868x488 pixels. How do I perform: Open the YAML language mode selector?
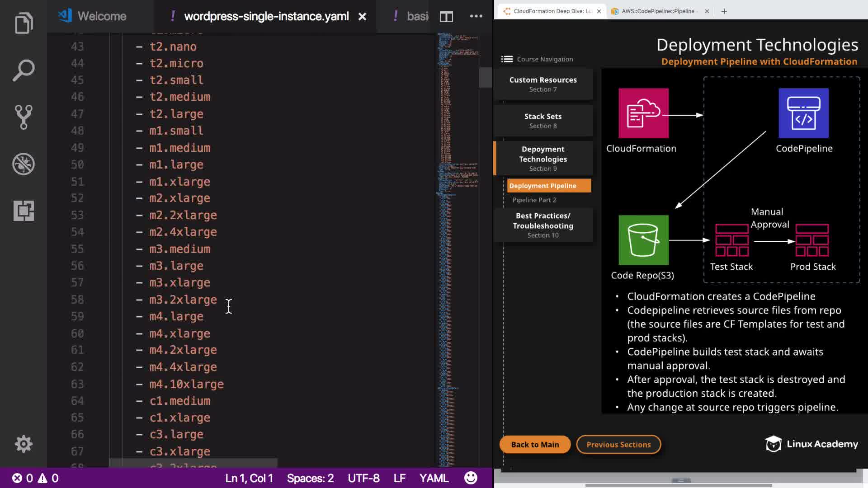pyautogui.click(x=434, y=478)
